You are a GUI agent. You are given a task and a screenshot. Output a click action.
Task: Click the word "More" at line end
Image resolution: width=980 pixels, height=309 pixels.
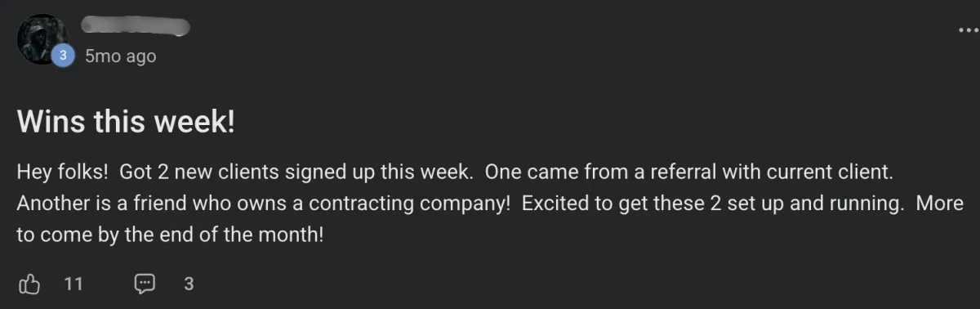tap(939, 203)
